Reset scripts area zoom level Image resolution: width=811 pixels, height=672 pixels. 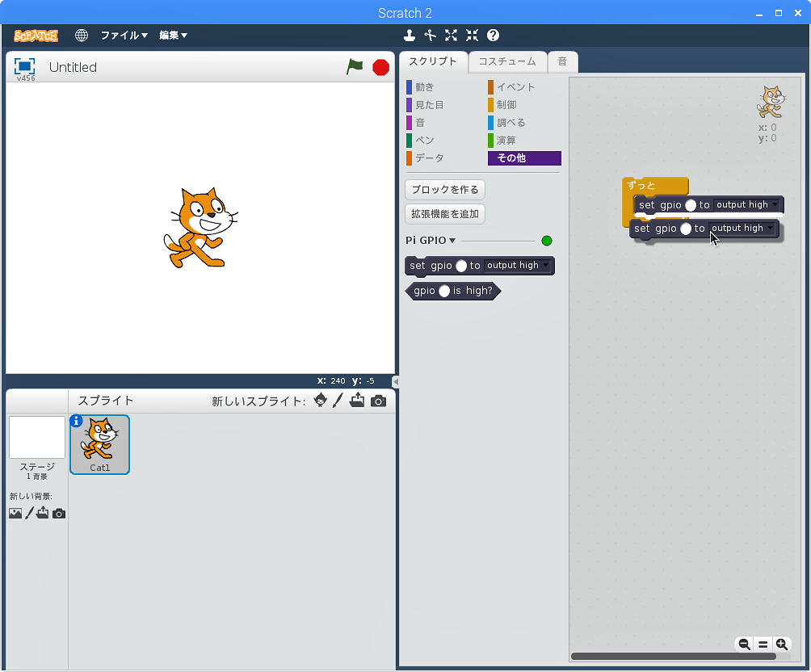pyautogui.click(x=763, y=644)
